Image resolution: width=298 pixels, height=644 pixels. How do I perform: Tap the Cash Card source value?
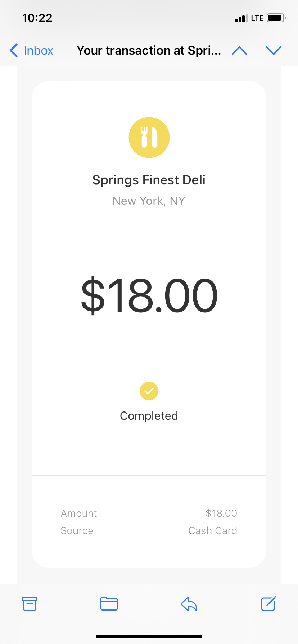(213, 530)
